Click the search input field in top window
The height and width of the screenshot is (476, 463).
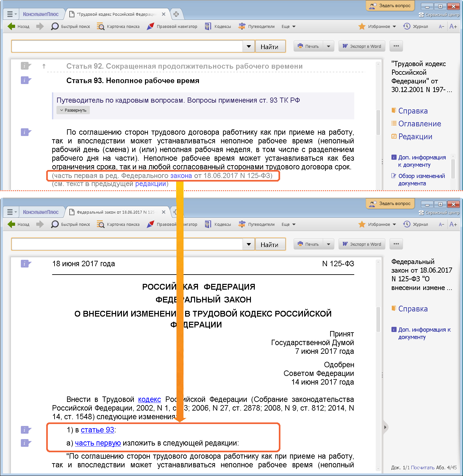[127, 47]
